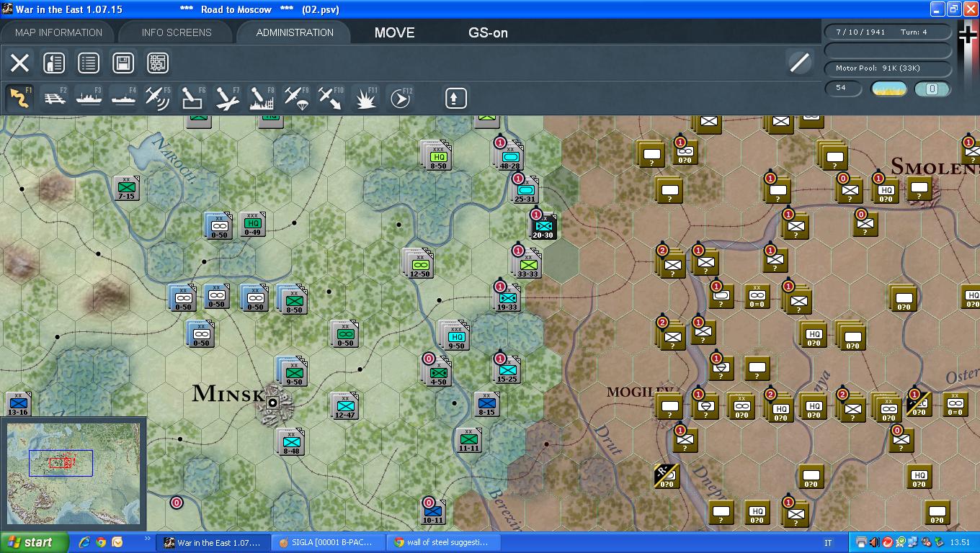980x553 pixels.
Task: Select the motorized unit labeled 12-50
Action: pos(419,264)
